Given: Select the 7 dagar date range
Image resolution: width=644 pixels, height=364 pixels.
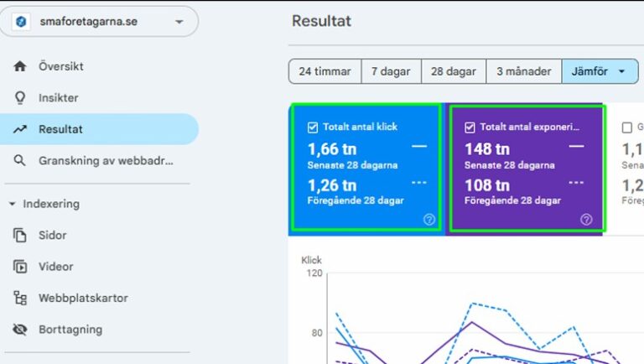Looking at the screenshot, I should click(391, 71).
